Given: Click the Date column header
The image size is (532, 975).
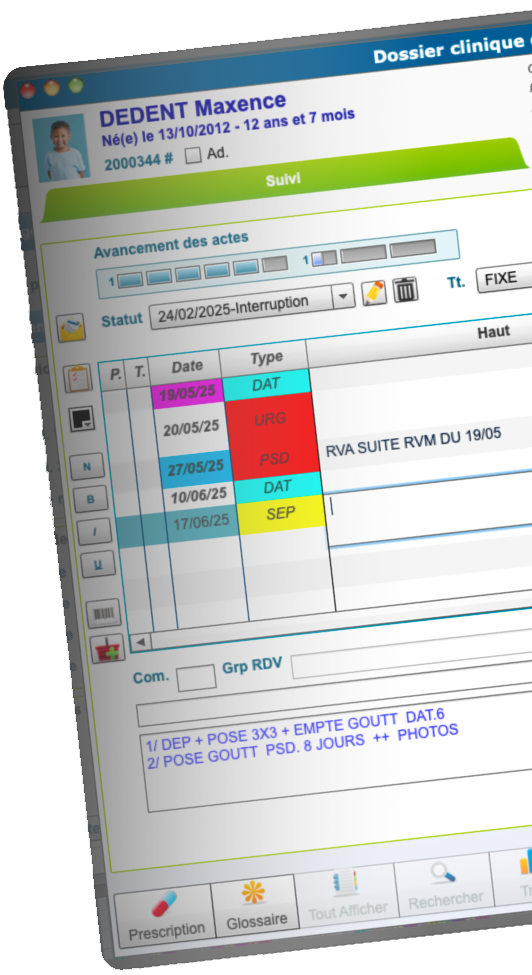Looking at the screenshot, I should click(x=187, y=367).
